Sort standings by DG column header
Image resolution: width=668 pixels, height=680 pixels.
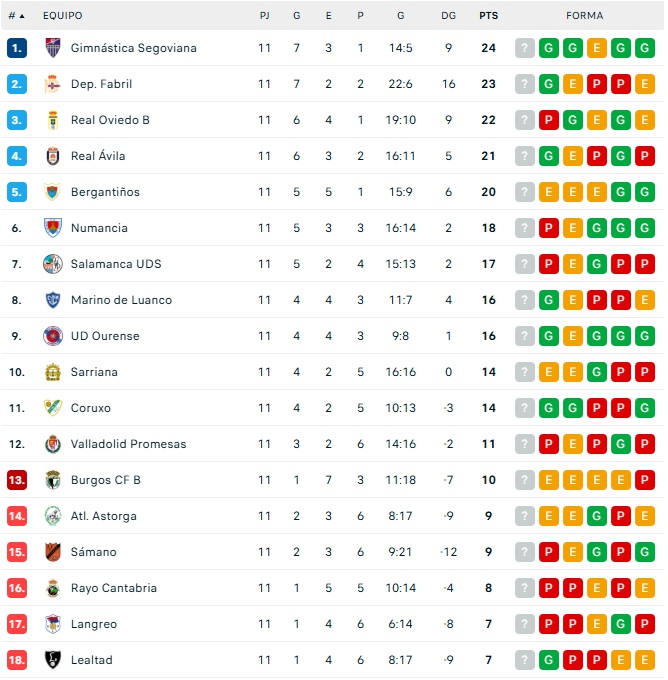click(x=448, y=16)
